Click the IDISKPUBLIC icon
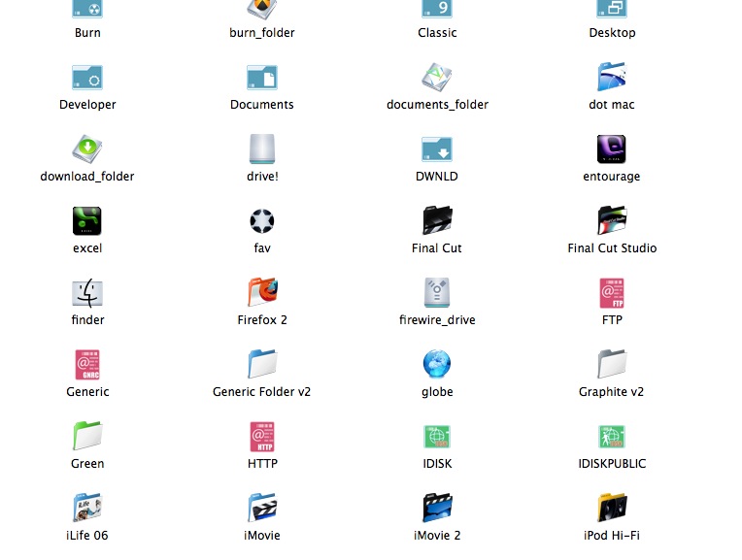Image resolution: width=742 pixels, height=560 pixels. [612, 437]
